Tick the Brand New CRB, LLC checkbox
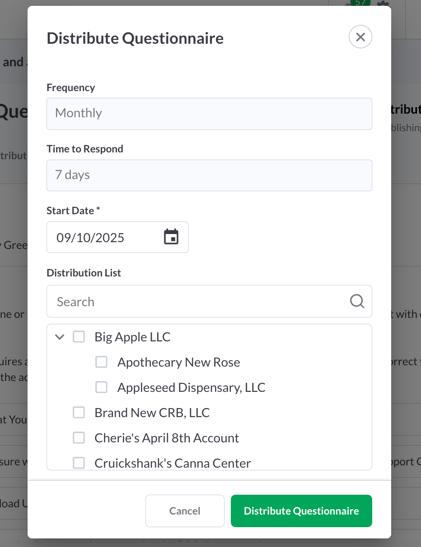The height and width of the screenshot is (547, 421). pos(79,412)
